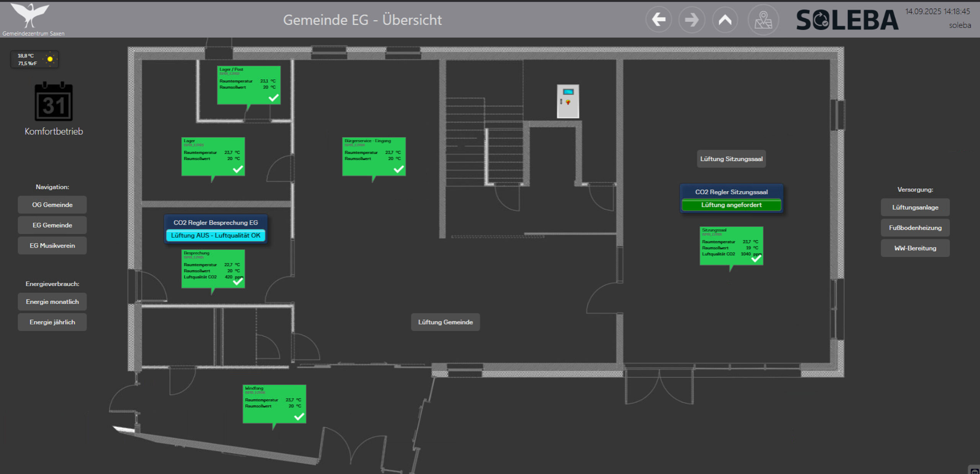Open the Windfang room temperature tile
This screenshot has width=980, height=474.
(274, 404)
